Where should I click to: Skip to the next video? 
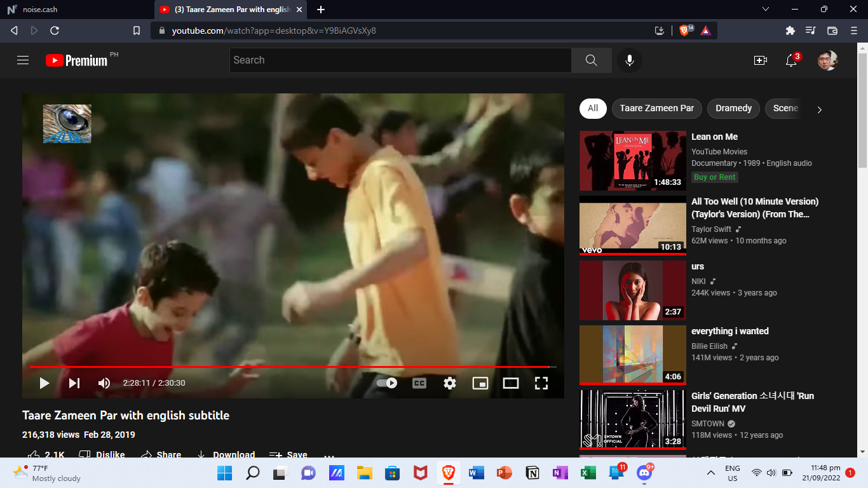74,383
